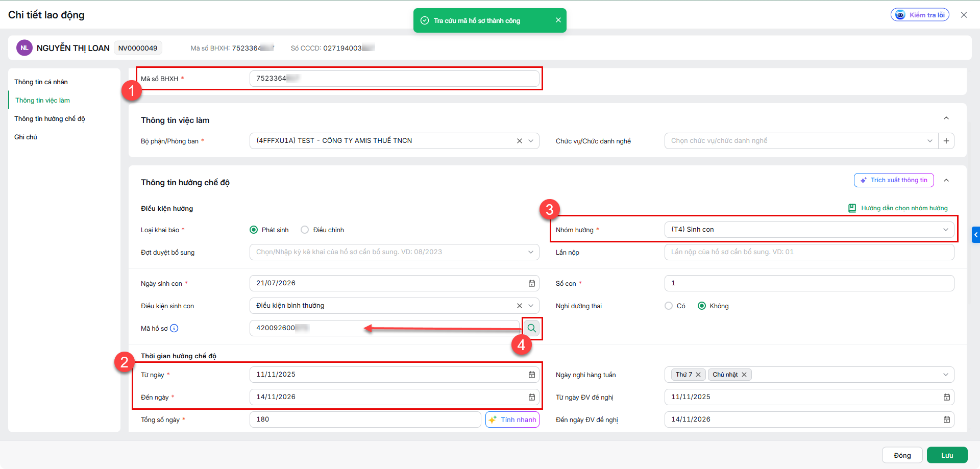Clear the Điều kiện sinh con value

520,306
